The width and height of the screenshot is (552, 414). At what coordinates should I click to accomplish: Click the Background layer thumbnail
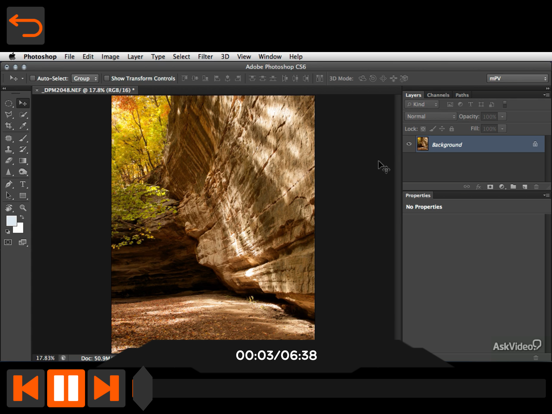422,144
